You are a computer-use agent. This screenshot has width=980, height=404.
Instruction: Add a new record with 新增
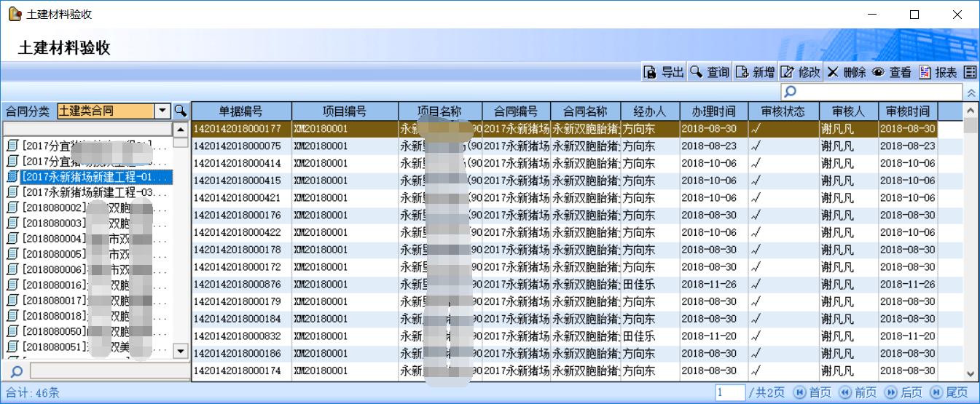[x=755, y=72]
